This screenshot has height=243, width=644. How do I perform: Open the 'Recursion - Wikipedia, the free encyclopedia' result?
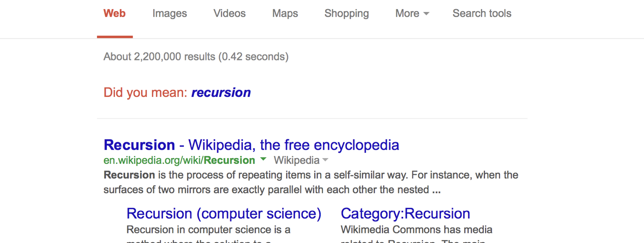(x=250, y=145)
